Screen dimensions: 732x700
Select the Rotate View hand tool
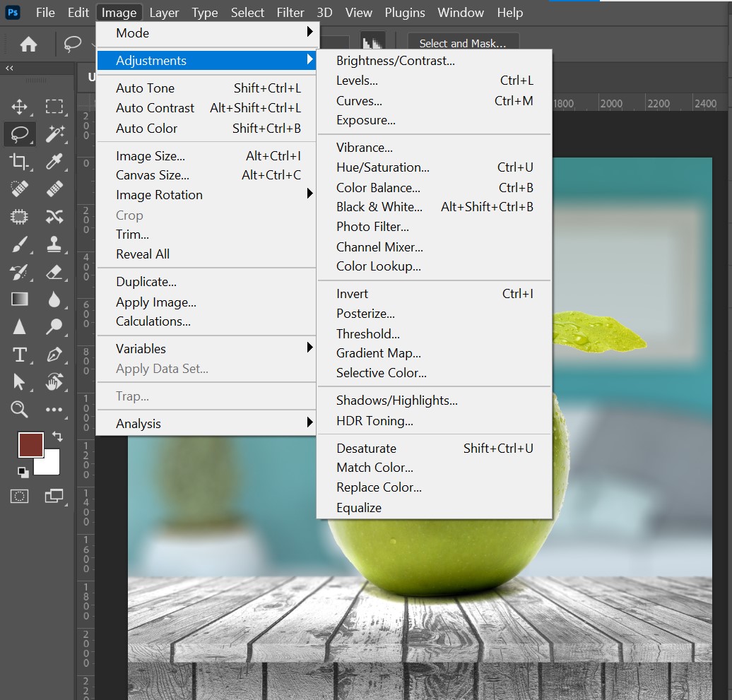coord(54,381)
